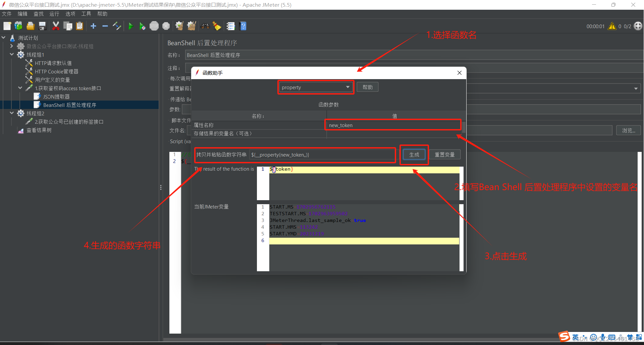Click Start no pauses icon

coord(142,26)
